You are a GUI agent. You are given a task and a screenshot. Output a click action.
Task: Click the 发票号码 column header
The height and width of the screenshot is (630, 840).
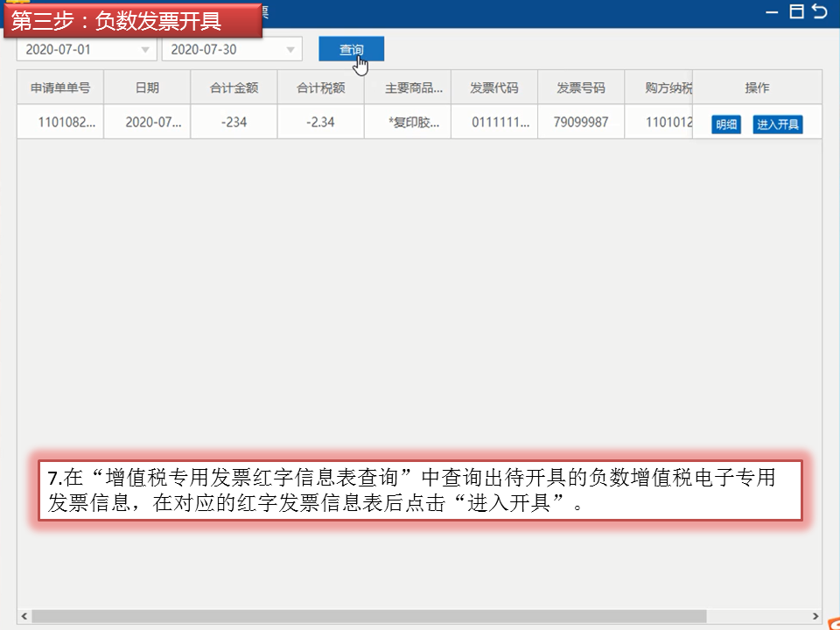[x=581, y=87]
